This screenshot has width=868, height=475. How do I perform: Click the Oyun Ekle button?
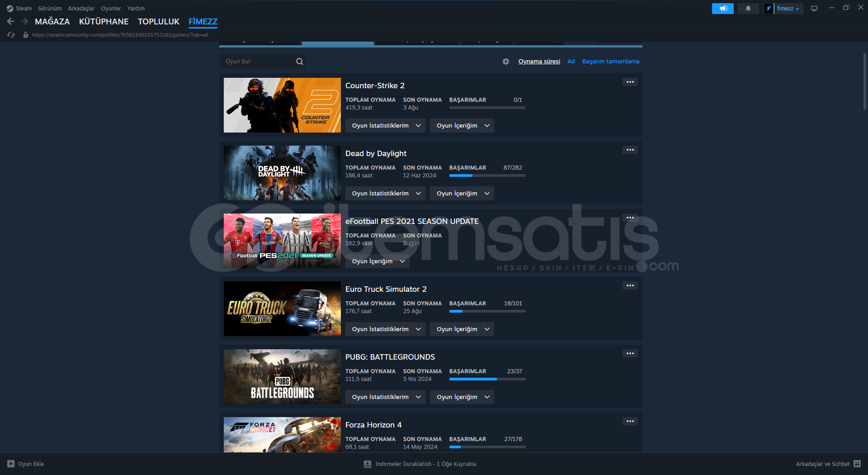[26, 464]
